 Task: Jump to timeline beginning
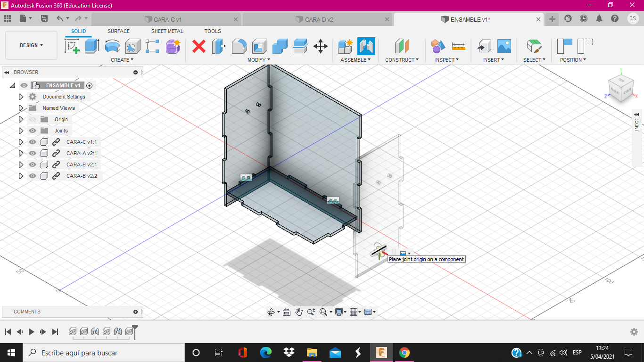coord(8,332)
